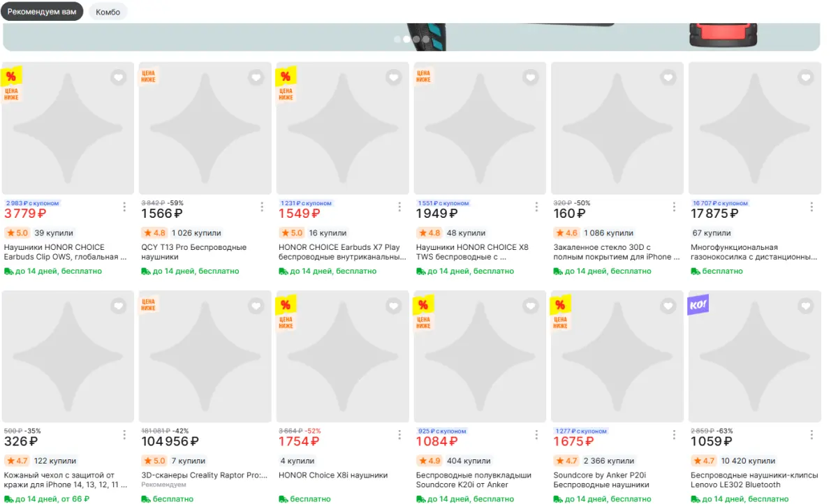Click ЦЕНА НИЖЕ badge on 3D-сканеры Creality
The image size is (838, 504).
(148, 304)
